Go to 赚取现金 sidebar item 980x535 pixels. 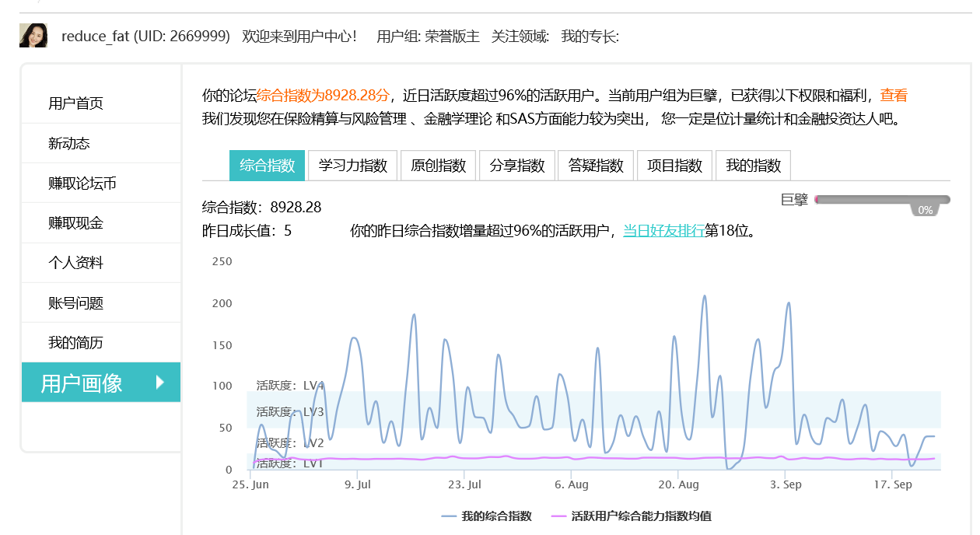pyautogui.click(x=101, y=223)
